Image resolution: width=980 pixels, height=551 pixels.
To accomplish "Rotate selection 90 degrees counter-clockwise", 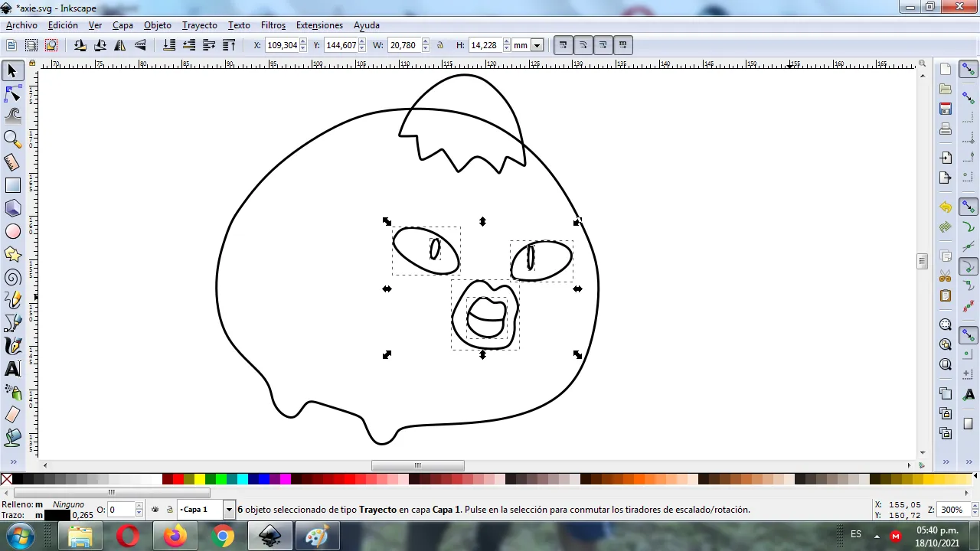I will tap(80, 45).
